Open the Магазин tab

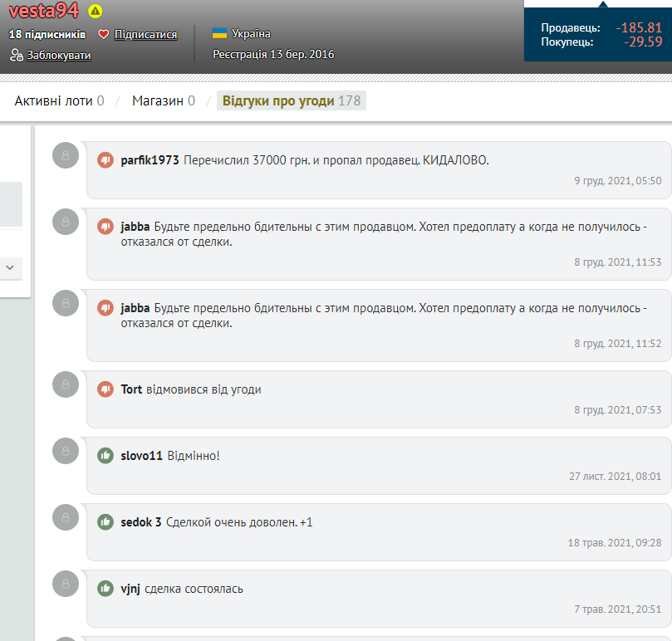[164, 100]
